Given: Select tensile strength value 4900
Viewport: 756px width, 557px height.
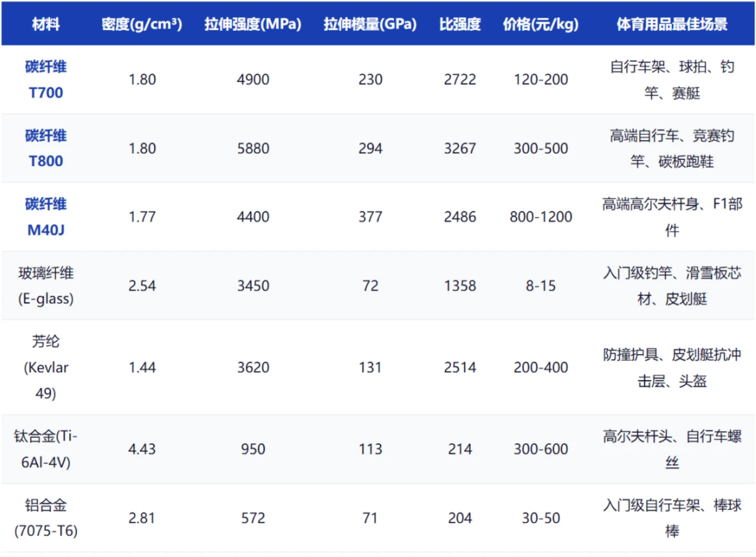Looking at the screenshot, I should click(x=253, y=80).
